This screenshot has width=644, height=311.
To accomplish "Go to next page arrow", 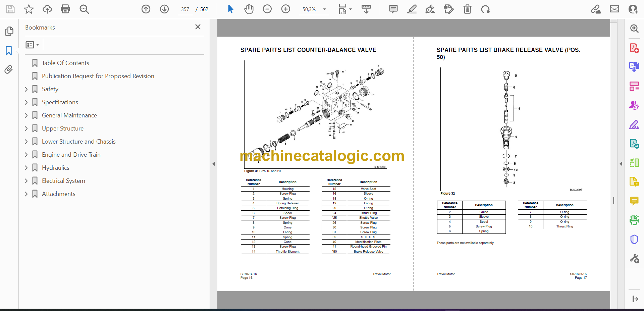I will [164, 9].
